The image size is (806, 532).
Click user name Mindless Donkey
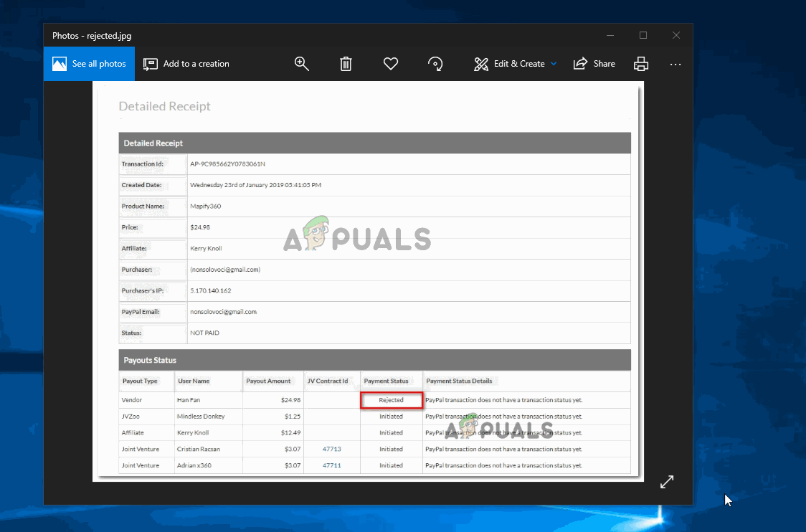click(x=201, y=417)
